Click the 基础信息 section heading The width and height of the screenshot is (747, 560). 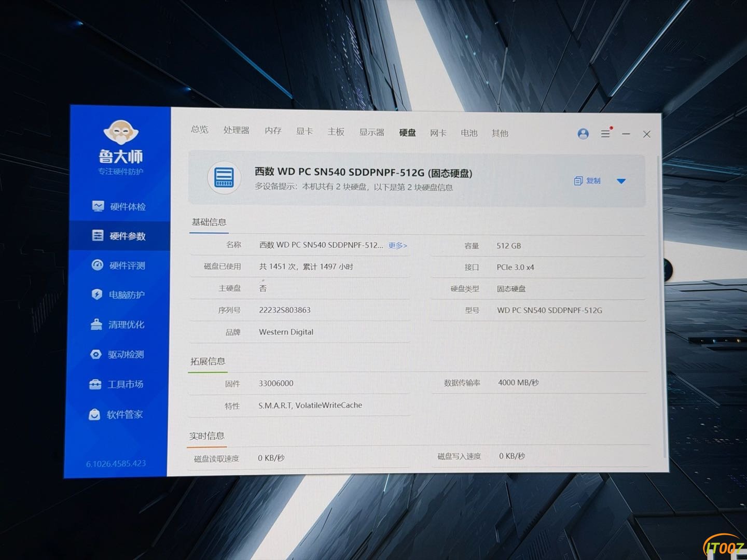209,222
